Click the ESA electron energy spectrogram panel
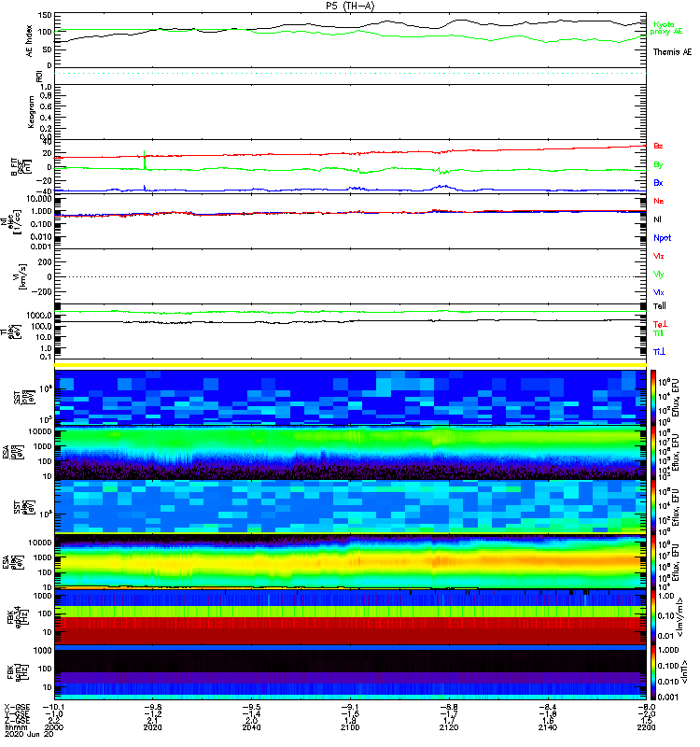This screenshot has width=700, height=747. (350, 562)
